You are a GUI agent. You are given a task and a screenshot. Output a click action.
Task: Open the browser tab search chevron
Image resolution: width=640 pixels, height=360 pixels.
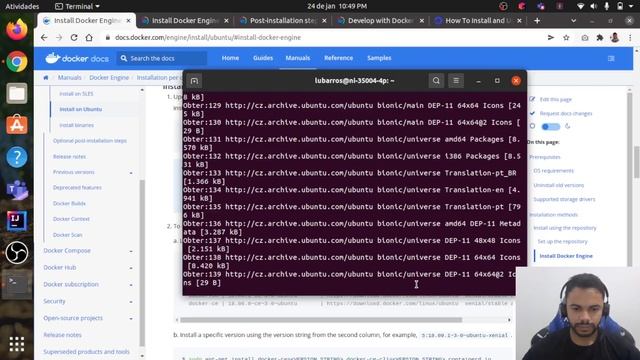pos(573,20)
